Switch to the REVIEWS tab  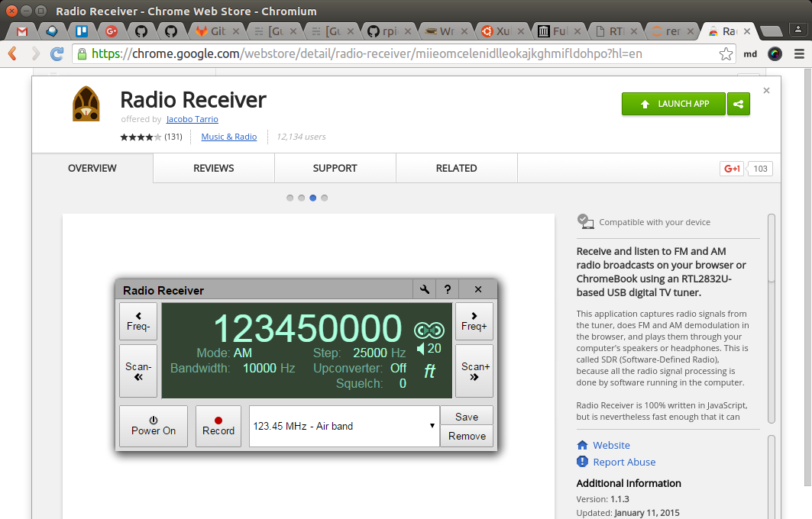(x=213, y=168)
